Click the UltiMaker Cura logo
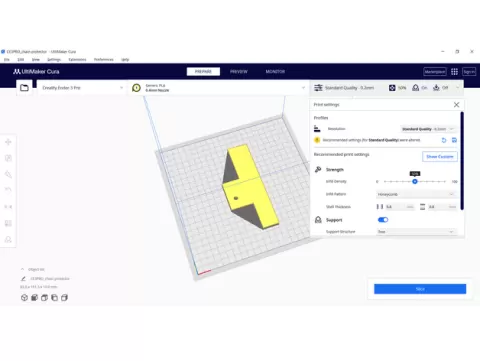480x361 pixels. [36, 71]
